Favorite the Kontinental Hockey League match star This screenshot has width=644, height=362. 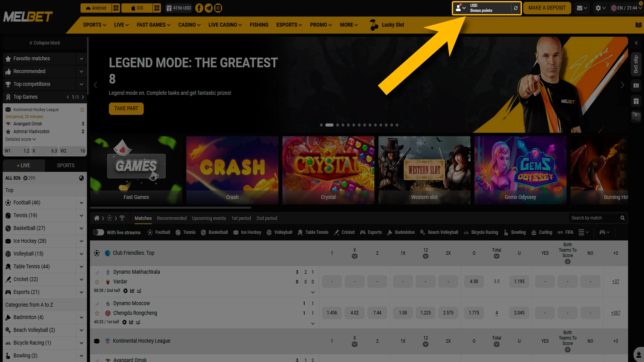(82, 110)
